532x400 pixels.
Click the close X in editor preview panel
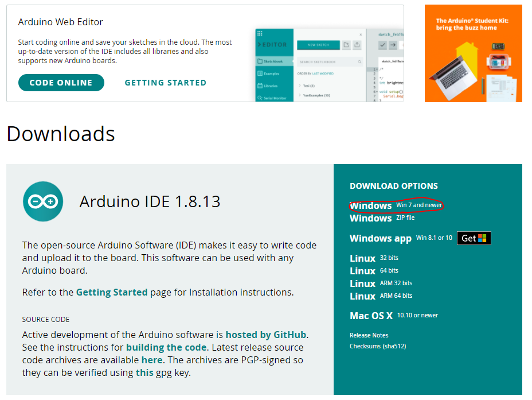point(361,34)
